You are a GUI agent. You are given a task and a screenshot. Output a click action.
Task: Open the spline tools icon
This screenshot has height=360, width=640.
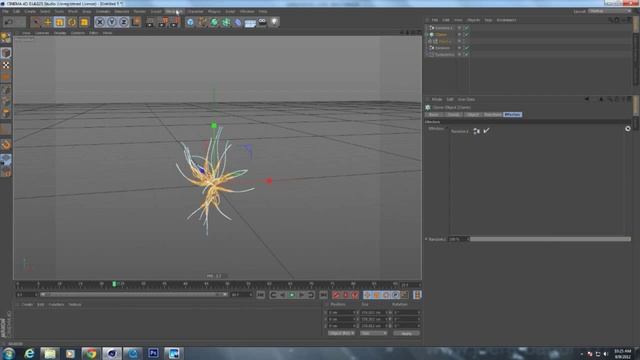pyautogui.click(x=202, y=22)
